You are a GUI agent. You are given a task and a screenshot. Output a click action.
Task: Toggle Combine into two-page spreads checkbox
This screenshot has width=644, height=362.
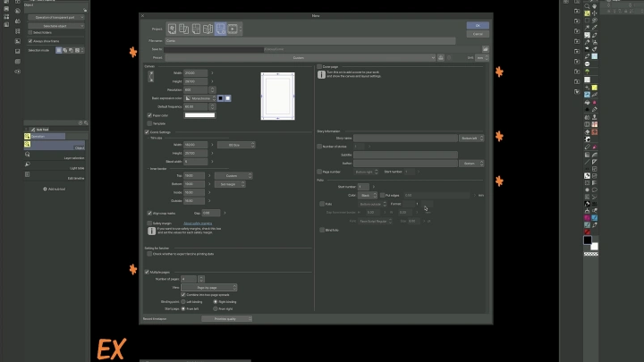pyautogui.click(x=183, y=295)
